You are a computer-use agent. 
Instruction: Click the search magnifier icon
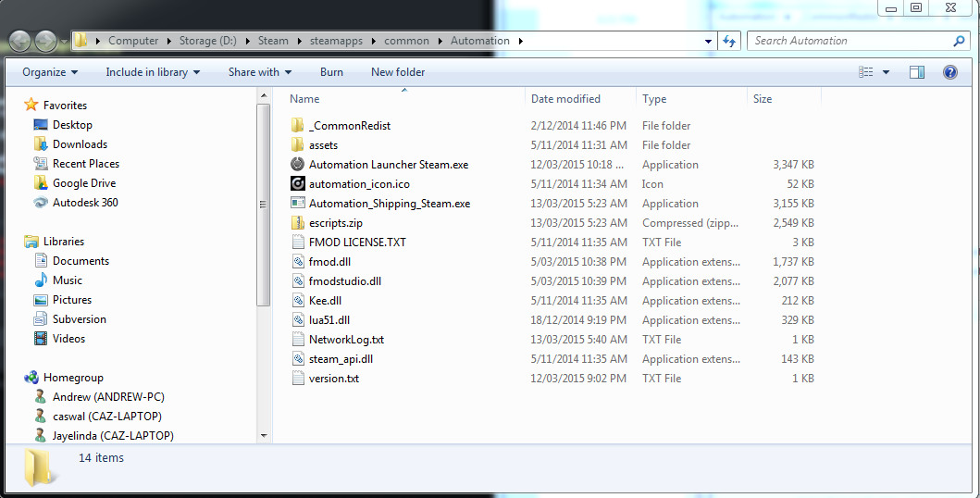click(960, 41)
